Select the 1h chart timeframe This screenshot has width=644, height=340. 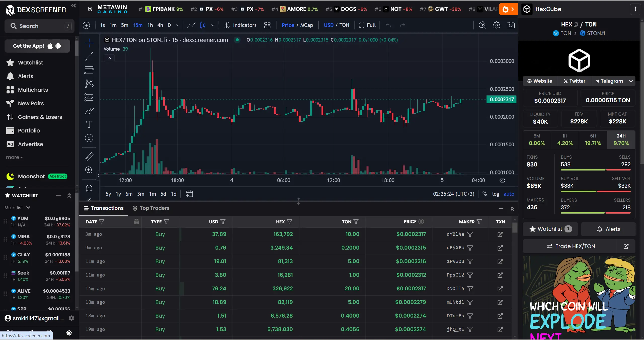[150, 25]
